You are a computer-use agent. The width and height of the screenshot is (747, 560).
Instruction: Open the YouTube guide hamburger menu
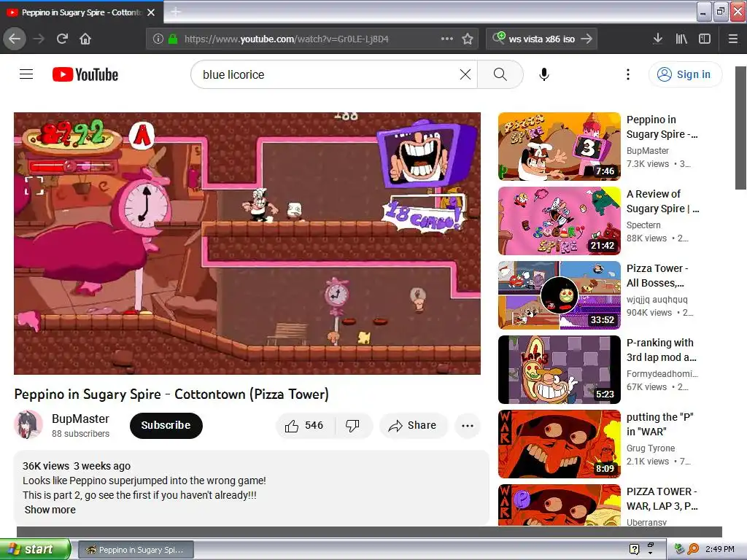click(x=26, y=74)
